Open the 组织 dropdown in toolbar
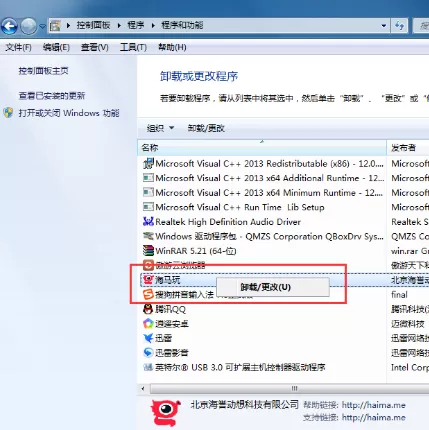This screenshot has height=430, width=429. tap(160, 128)
